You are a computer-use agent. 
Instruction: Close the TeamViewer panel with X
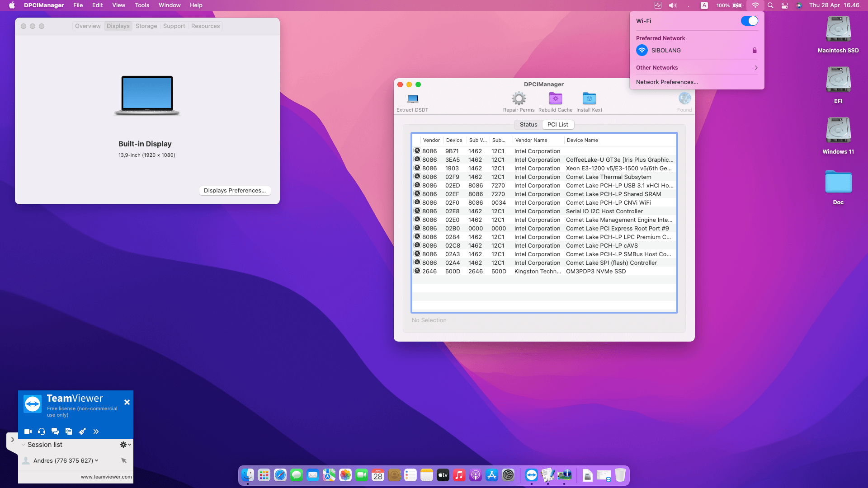coord(127,402)
